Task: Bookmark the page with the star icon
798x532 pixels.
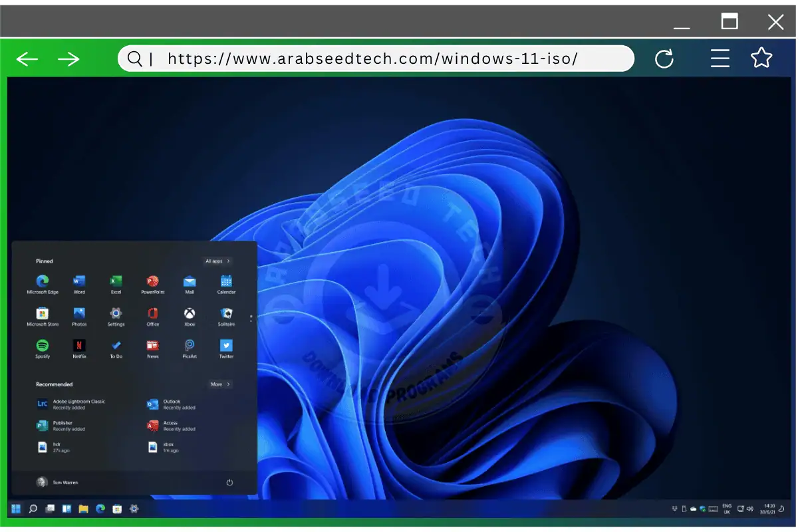Action: click(x=761, y=59)
